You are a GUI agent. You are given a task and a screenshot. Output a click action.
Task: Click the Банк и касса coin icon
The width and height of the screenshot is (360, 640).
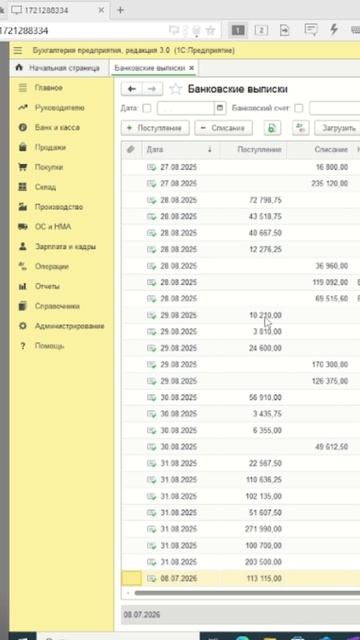pyautogui.click(x=23, y=127)
